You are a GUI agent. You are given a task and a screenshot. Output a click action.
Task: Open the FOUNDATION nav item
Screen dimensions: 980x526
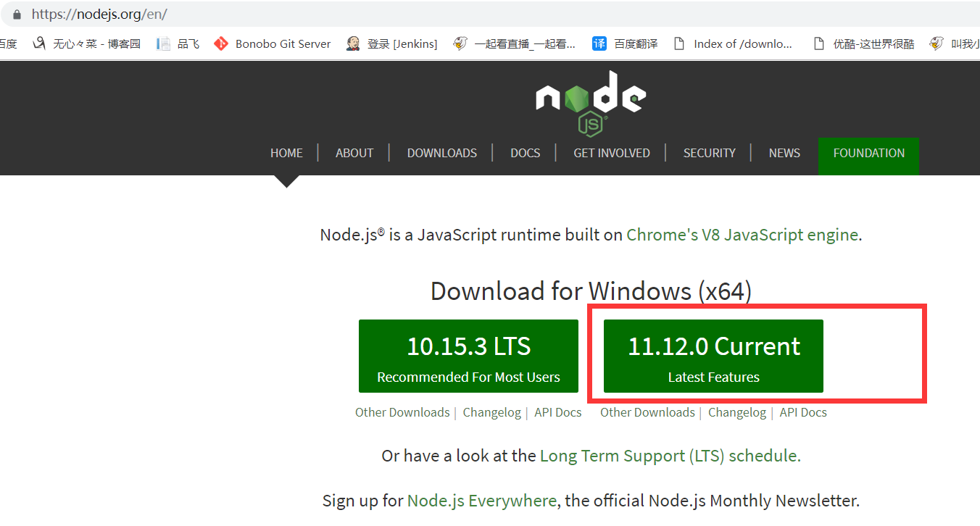pos(869,156)
